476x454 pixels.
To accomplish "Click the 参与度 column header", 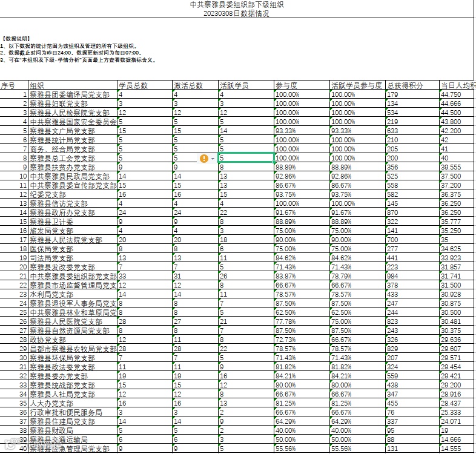I will pos(302,85).
